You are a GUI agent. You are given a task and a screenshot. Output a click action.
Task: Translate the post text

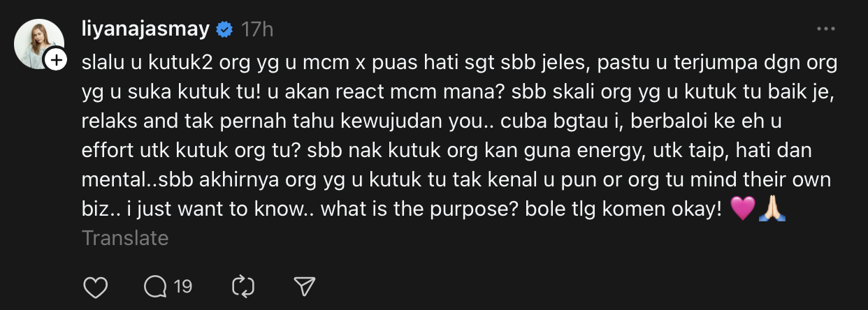point(125,238)
